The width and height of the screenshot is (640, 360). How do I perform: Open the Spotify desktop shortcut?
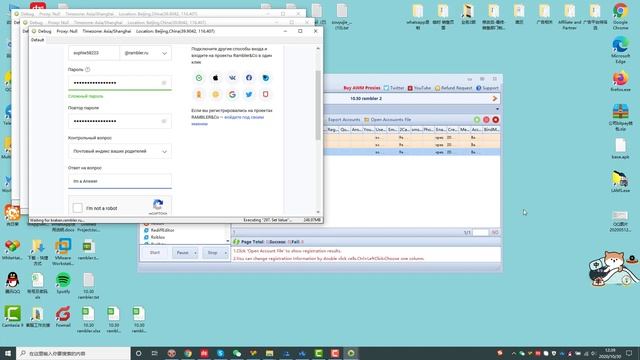63,283
